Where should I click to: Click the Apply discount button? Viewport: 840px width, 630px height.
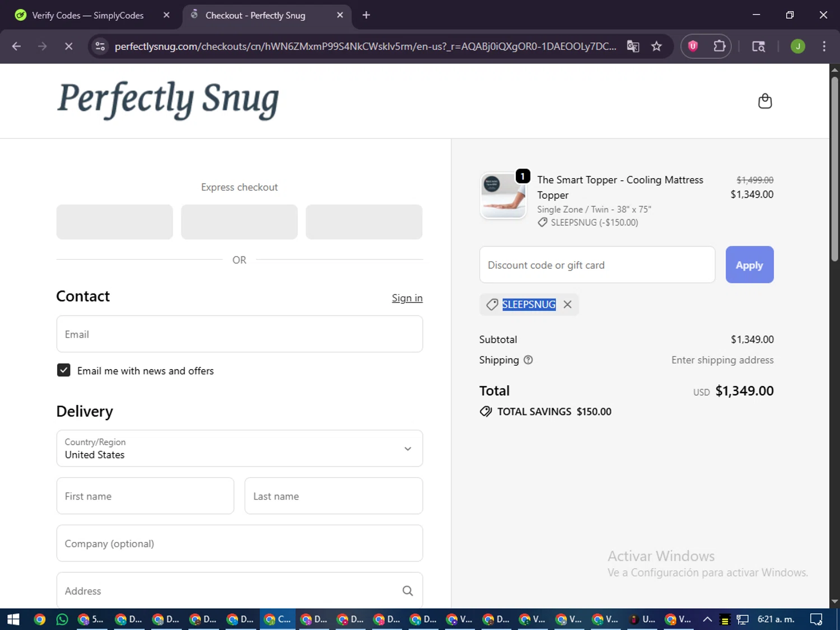pyautogui.click(x=749, y=265)
